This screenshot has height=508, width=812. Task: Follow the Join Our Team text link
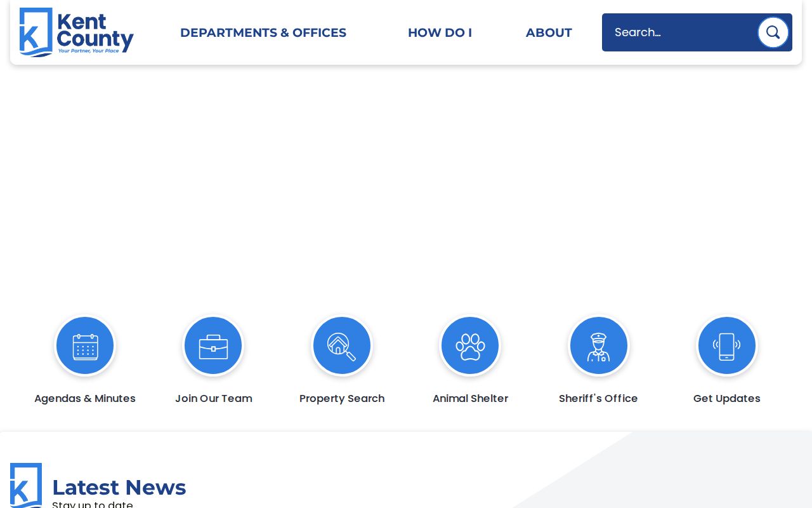214,399
